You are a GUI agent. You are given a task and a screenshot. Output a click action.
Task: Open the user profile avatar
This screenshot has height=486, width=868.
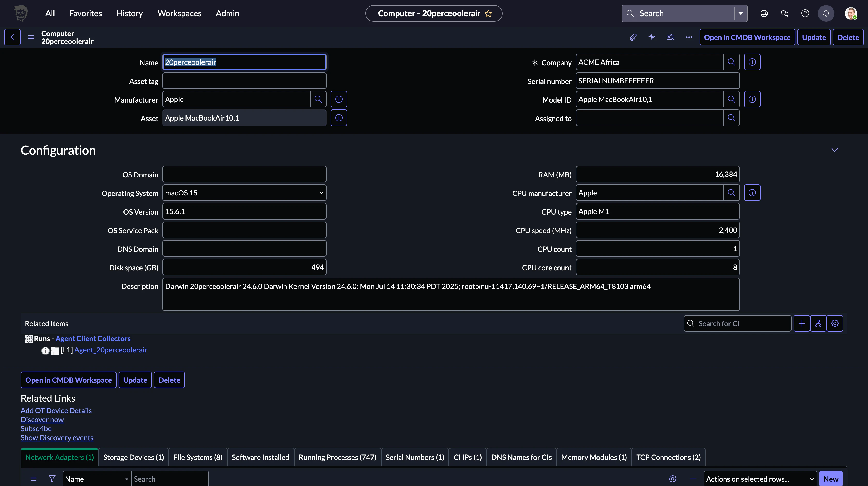point(850,13)
